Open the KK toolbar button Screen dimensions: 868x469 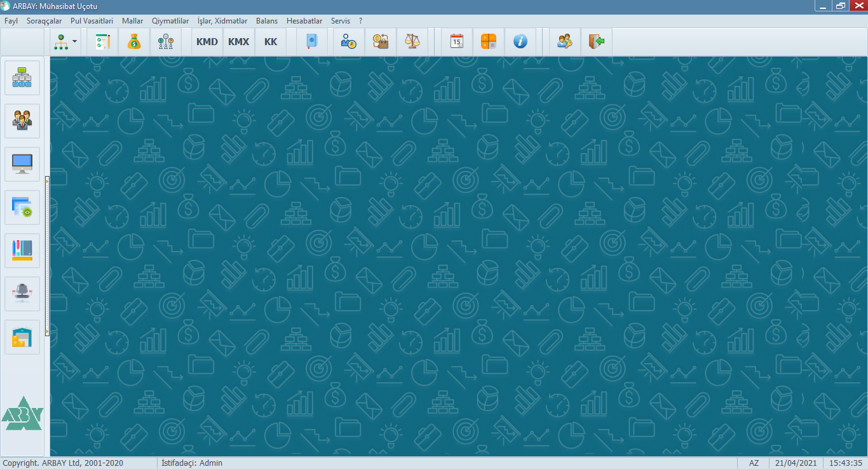click(x=271, y=42)
